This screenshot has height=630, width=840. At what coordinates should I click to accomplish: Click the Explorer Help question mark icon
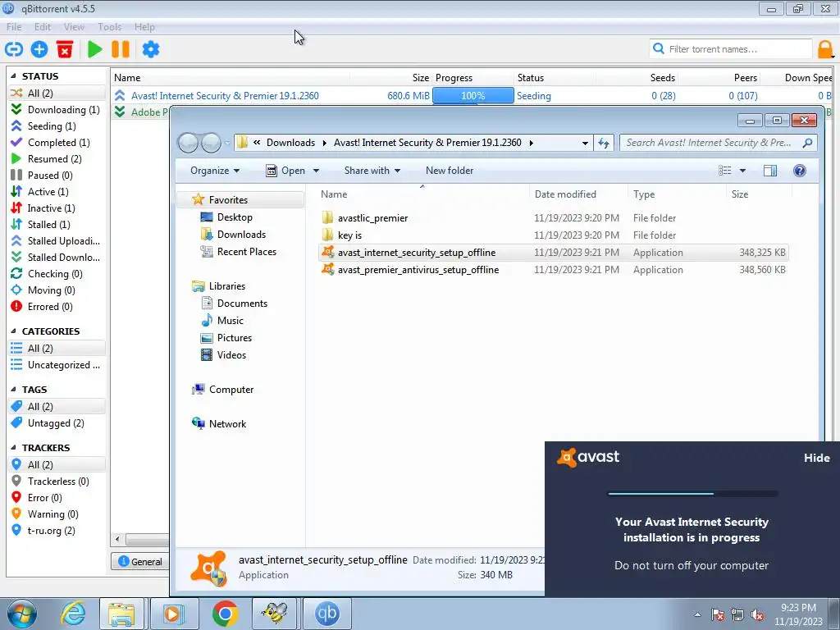coord(799,171)
